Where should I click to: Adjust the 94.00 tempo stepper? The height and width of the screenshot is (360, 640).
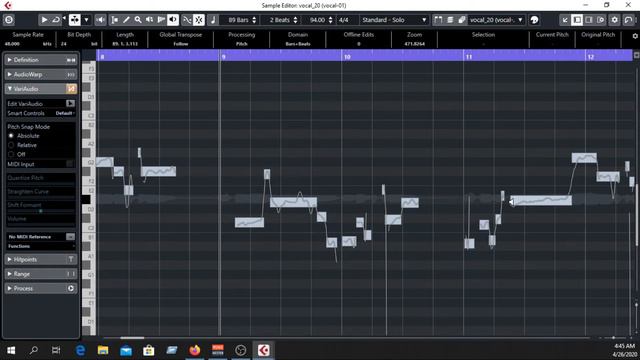(330, 20)
